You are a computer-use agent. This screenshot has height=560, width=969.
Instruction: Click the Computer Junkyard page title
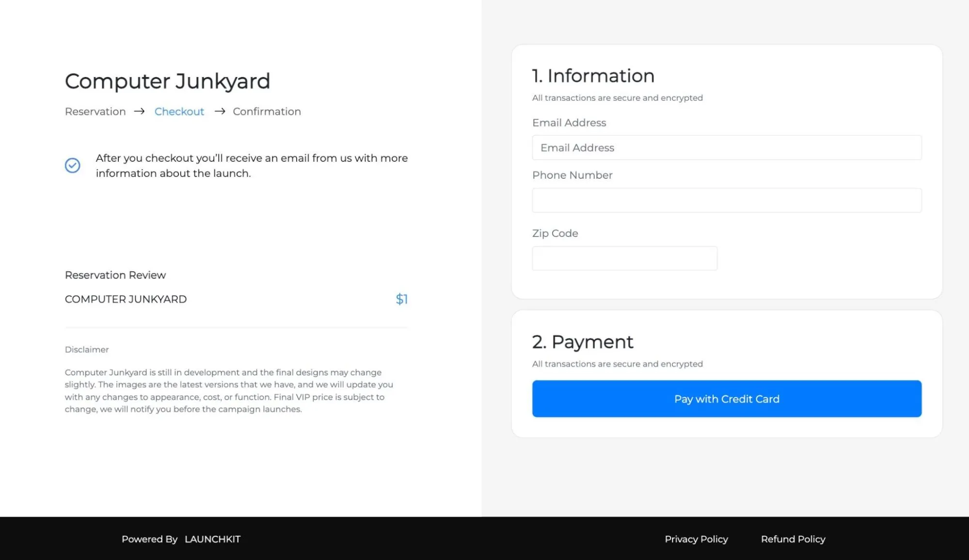point(167,81)
